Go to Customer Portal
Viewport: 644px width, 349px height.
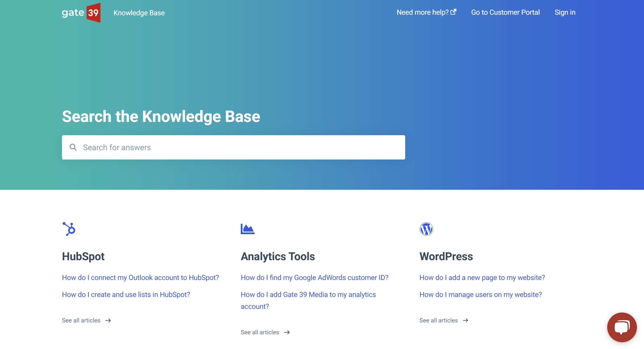(x=505, y=12)
